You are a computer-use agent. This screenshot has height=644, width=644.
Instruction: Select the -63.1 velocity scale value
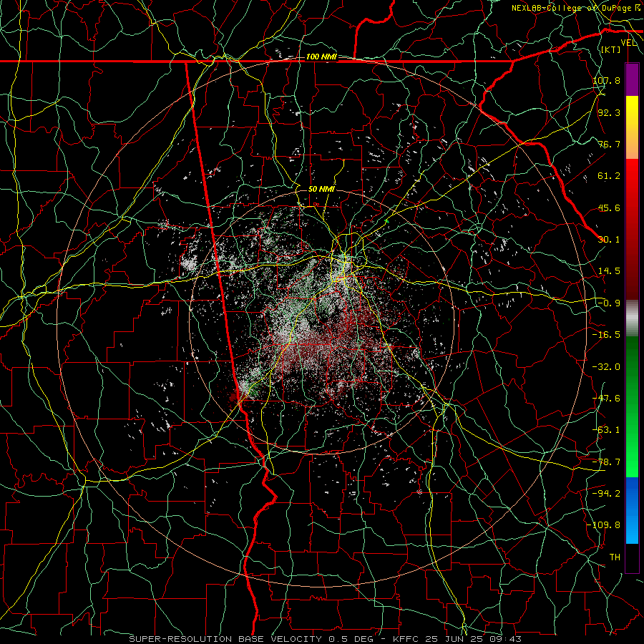pyautogui.click(x=606, y=430)
